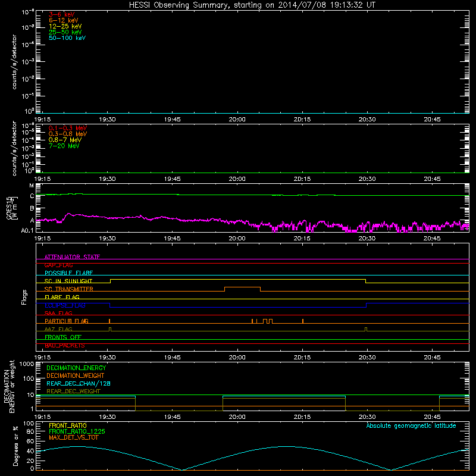Click the MAX_DET_VS_TOT legend label
The width and height of the screenshot is (476, 476).
[73, 437]
